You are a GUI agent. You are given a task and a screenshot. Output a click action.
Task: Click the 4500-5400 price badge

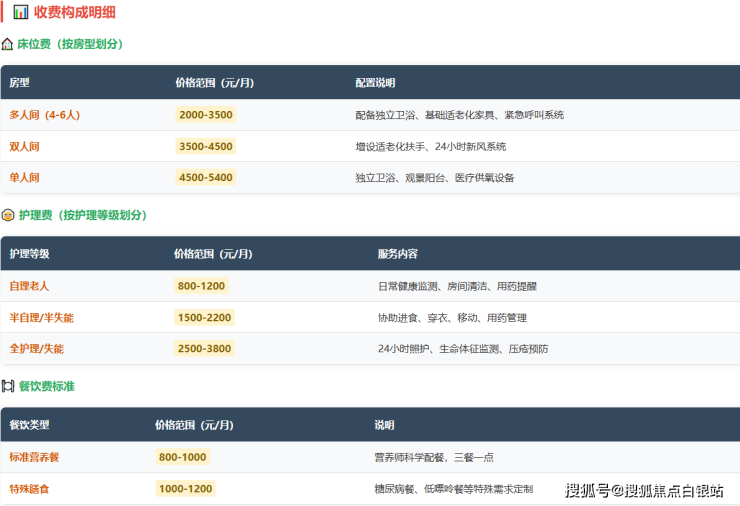pos(206,177)
